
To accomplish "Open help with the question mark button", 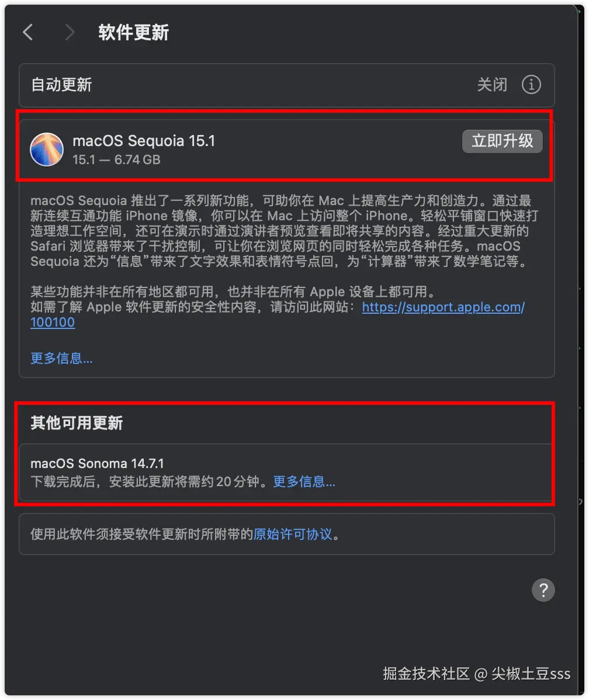I will tap(543, 590).
